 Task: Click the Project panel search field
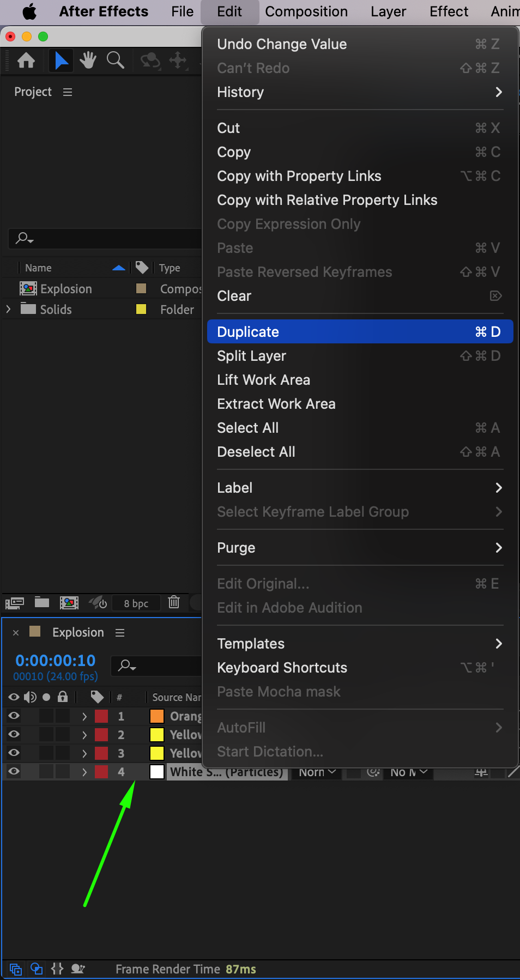(109, 238)
